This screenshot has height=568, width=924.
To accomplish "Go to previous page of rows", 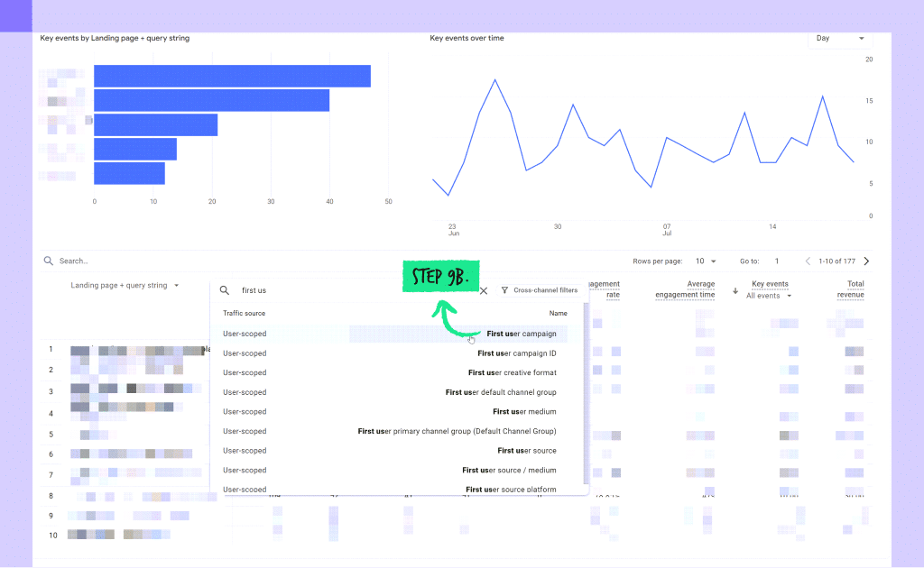I will coord(808,261).
